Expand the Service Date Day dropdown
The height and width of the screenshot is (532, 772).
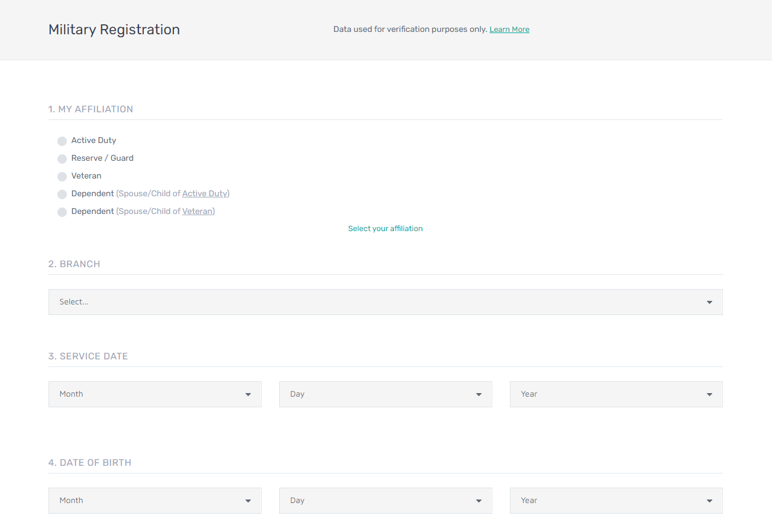(x=385, y=394)
